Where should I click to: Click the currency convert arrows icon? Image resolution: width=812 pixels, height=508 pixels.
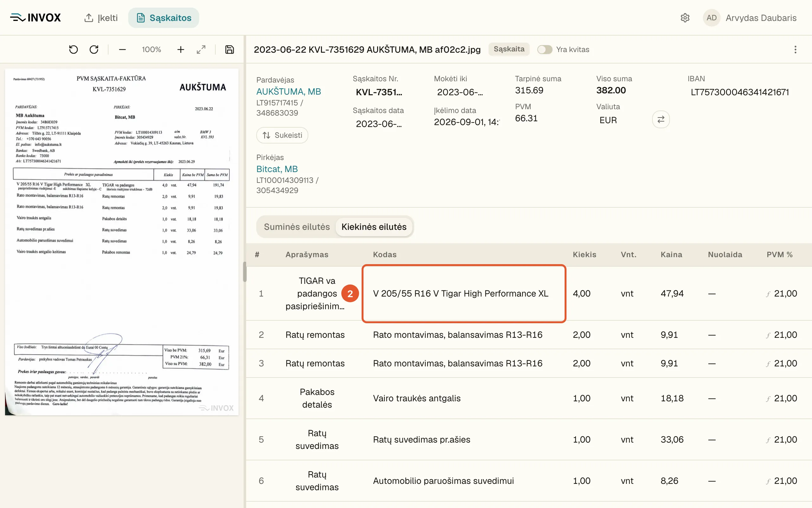coord(661,119)
